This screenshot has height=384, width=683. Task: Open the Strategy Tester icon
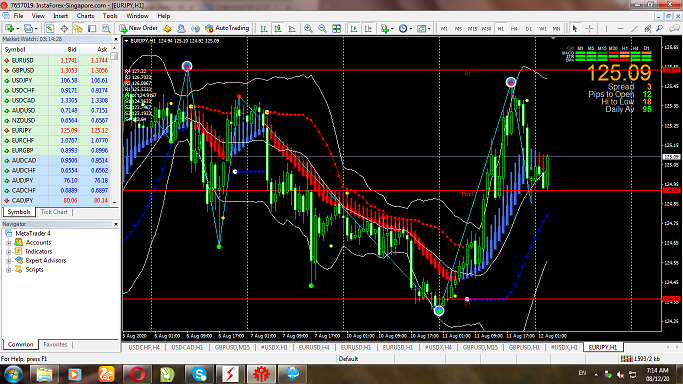[106, 28]
